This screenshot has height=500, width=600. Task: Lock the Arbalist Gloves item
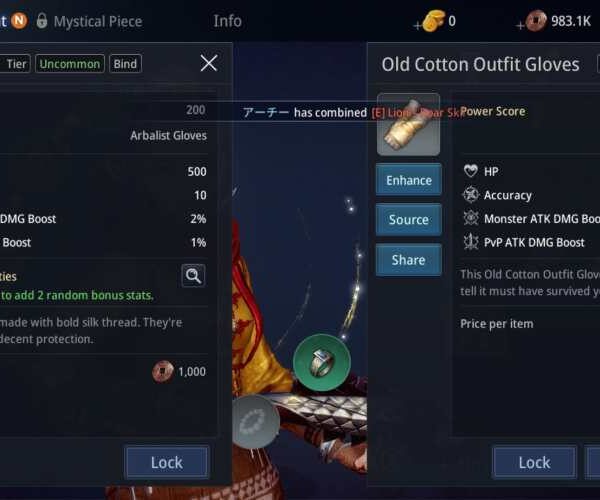point(167,463)
